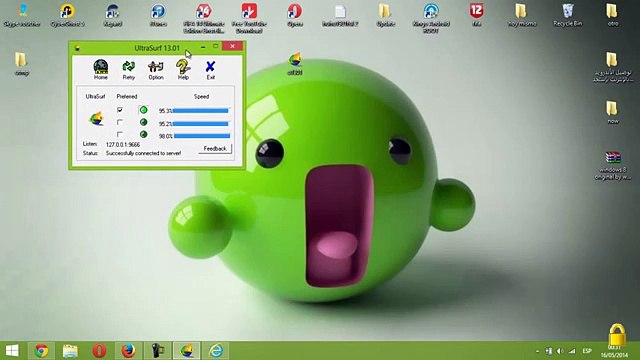Image resolution: width=640 pixels, height=360 pixels.
Task: Click the listen address 127.0.0.1:9666
Action: (x=123, y=144)
